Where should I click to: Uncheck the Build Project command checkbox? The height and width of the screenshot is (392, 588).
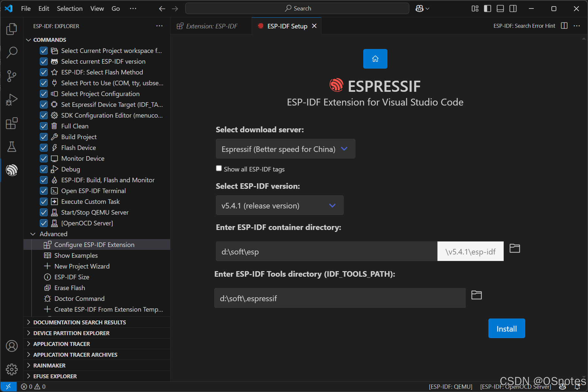coord(44,137)
